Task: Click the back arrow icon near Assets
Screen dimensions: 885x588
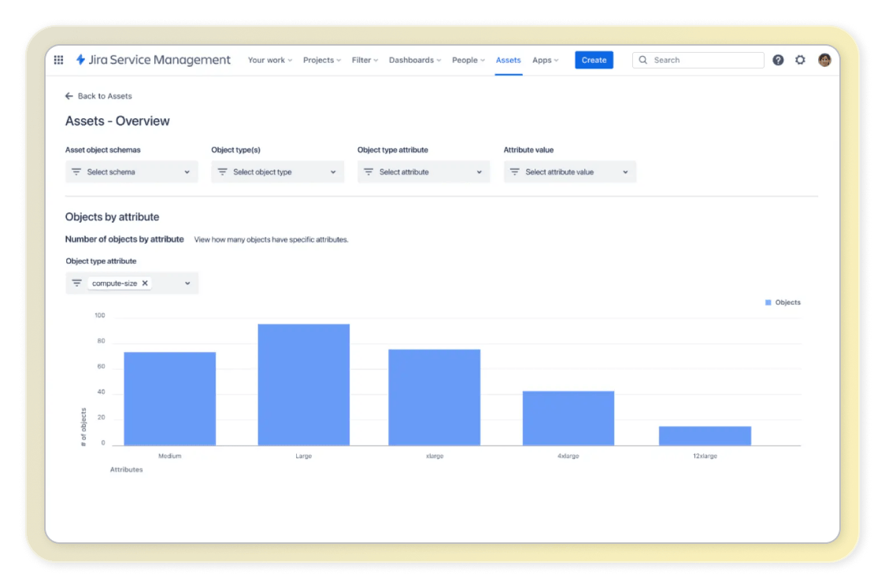Action: pos(69,96)
